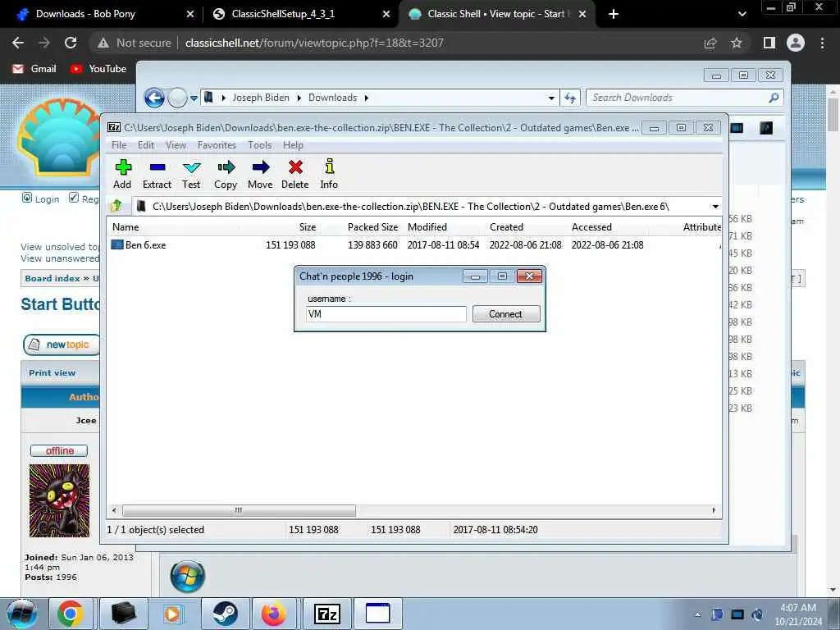The width and height of the screenshot is (840, 630).
Task: Open the Help menu in 7-Zip
Action: (293, 145)
